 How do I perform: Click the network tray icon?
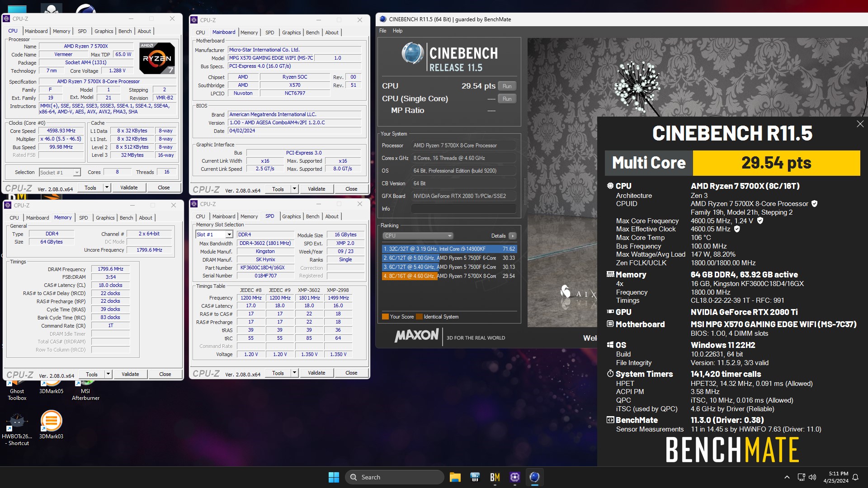(801, 477)
